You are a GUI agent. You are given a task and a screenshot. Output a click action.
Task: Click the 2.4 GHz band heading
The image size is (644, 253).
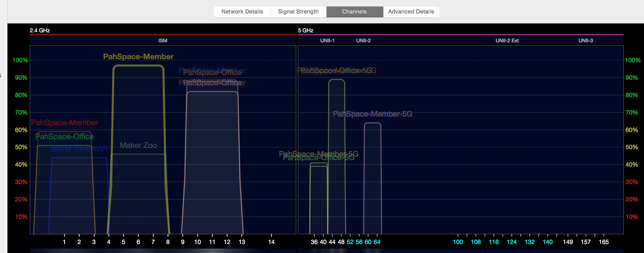pyautogui.click(x=40, y=30)
